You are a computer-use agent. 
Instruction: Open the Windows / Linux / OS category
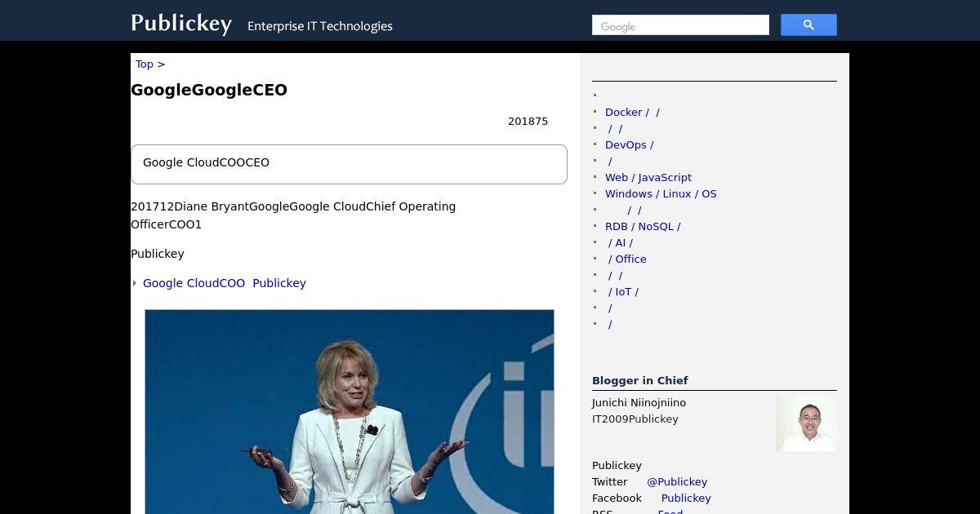[x=661, y=193]
